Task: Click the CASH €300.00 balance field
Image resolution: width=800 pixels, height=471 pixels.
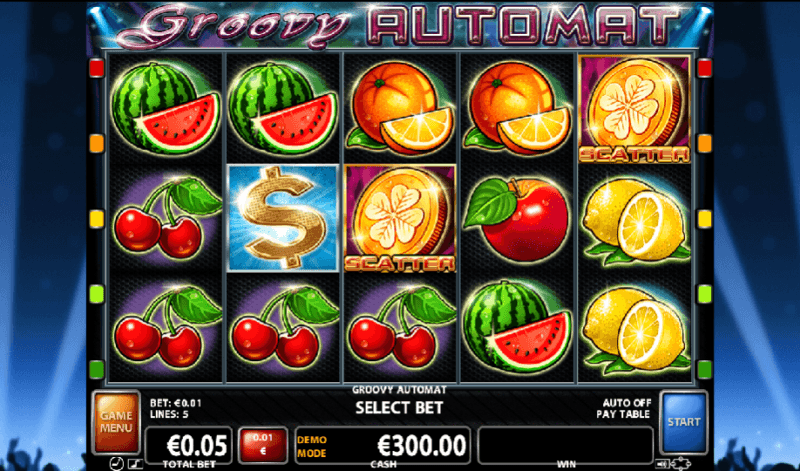Action: point(383,446)
